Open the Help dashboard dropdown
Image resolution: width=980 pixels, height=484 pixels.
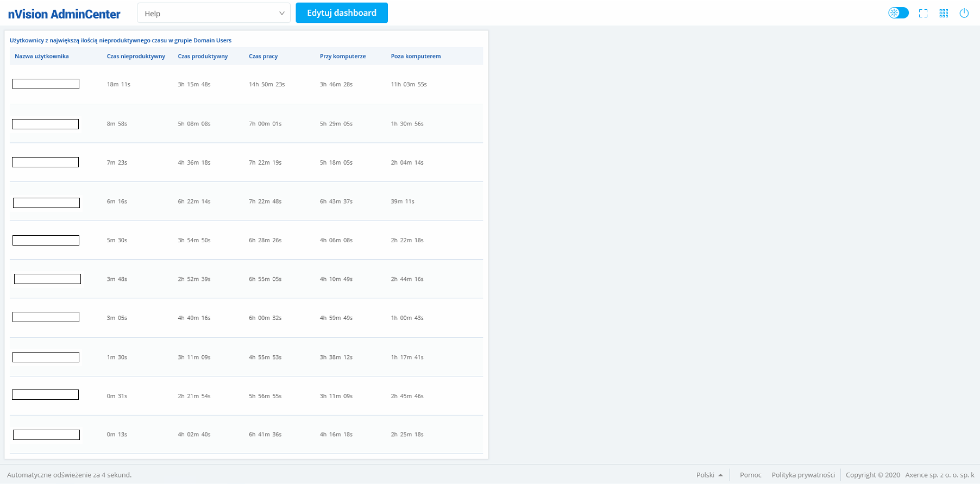click(x=213, y=13)
